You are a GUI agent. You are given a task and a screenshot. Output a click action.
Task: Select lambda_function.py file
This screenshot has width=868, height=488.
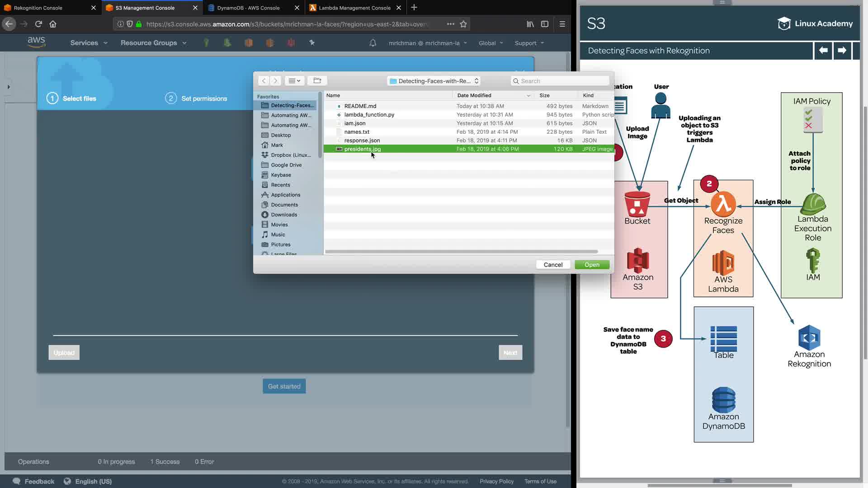pyautogui.click(x=369, y=115)
